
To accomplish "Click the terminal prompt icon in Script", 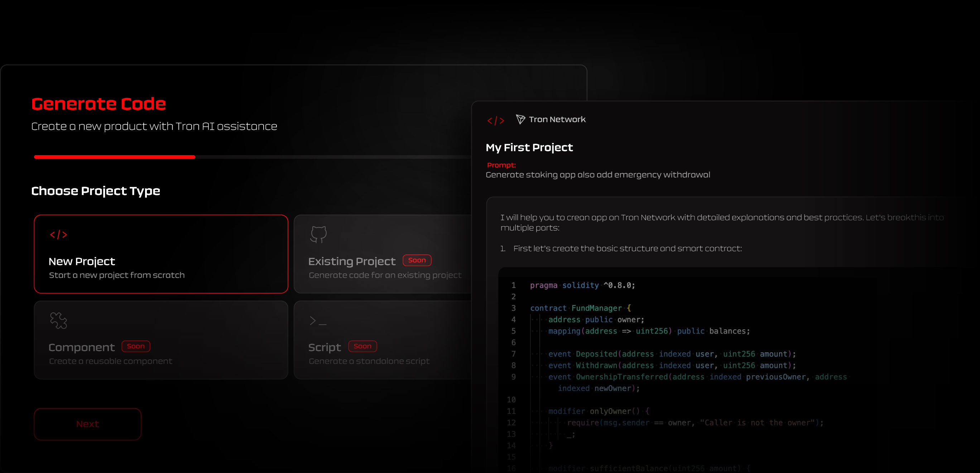I will pos(318,321).
